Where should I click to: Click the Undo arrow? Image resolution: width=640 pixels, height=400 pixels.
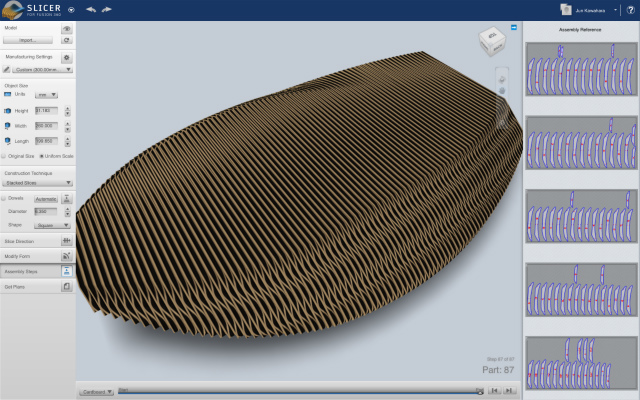pyautogui.click(x=91, y=9)
